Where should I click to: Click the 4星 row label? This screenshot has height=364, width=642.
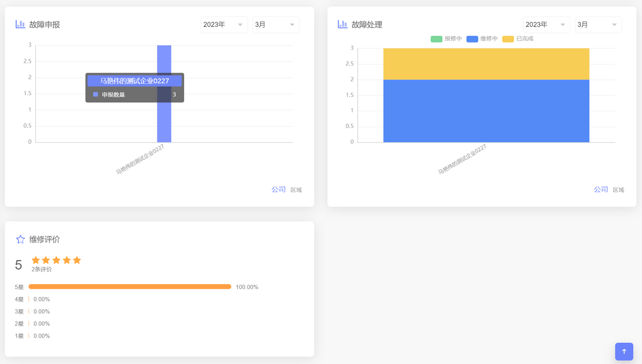19,299
